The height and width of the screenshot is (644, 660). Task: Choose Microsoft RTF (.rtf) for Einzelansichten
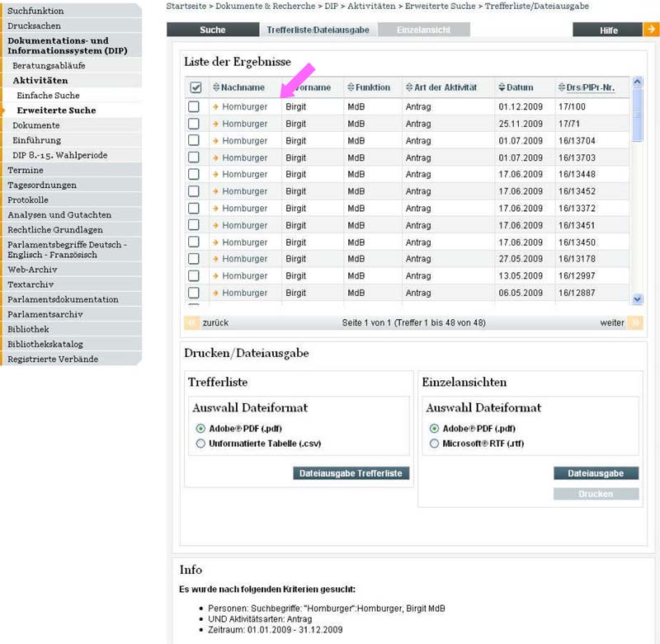435,444
